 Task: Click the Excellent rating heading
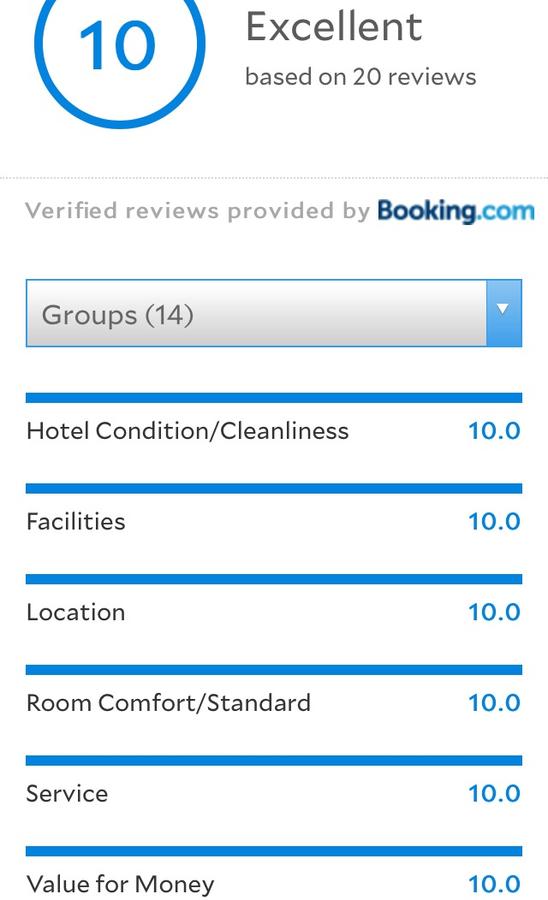[334, 27]
